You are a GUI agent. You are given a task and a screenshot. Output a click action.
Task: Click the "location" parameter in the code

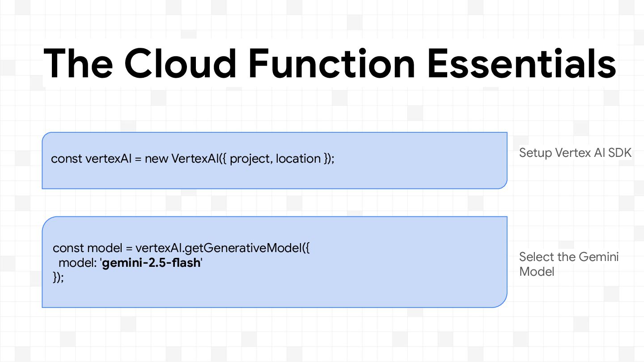[x=298, y=159]
